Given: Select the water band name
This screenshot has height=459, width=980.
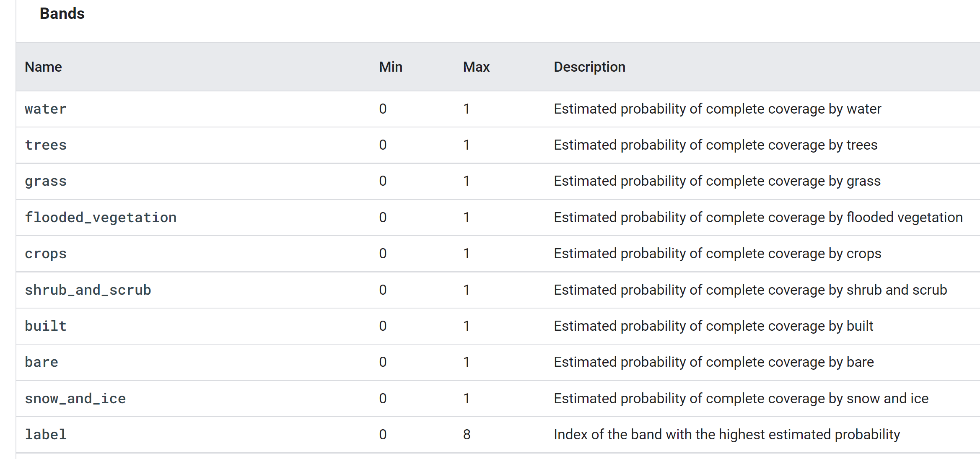Looking at the screenshot, I should (x=45, y=109).
